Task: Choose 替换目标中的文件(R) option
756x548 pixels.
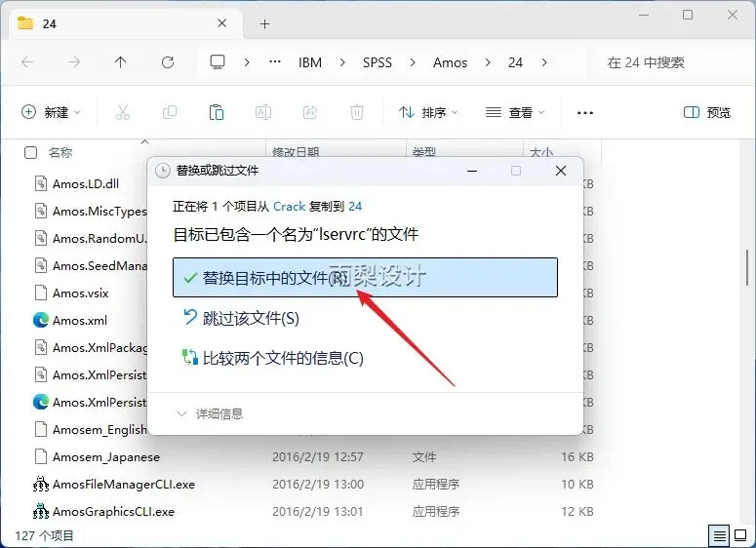Action: (365, 277)
